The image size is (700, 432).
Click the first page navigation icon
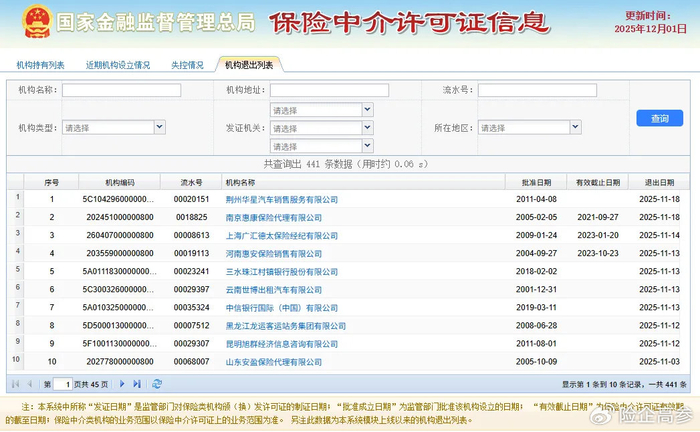(15, 383)
